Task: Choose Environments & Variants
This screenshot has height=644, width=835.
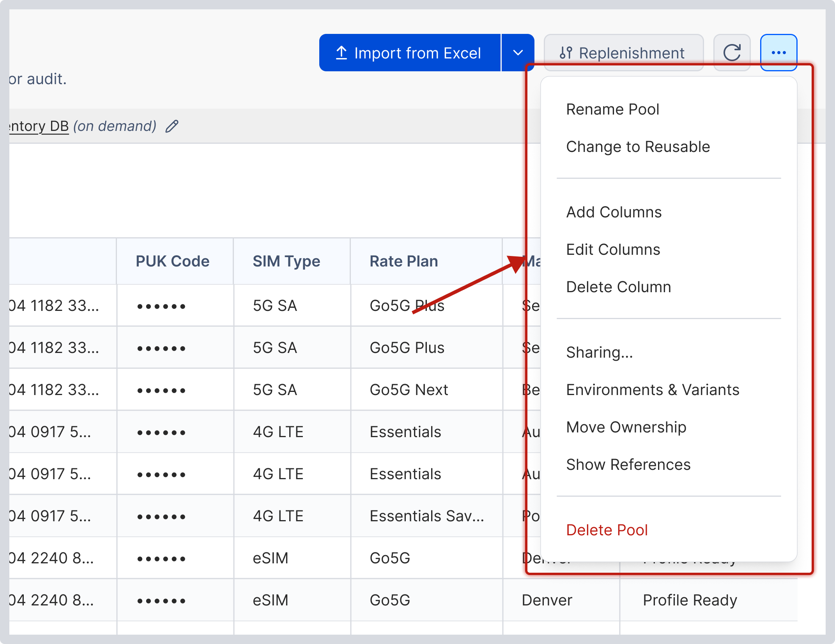Action: pyautogui.click(x=669, y=390)
